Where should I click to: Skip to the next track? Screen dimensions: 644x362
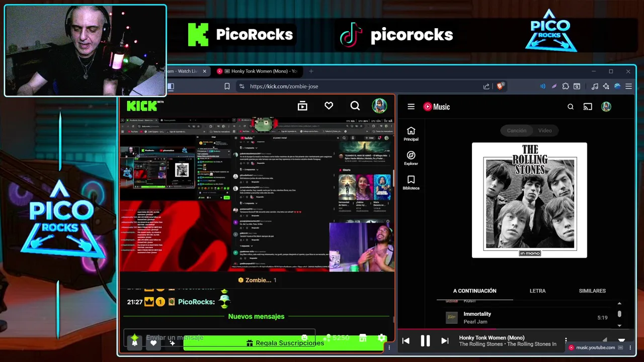445,341
